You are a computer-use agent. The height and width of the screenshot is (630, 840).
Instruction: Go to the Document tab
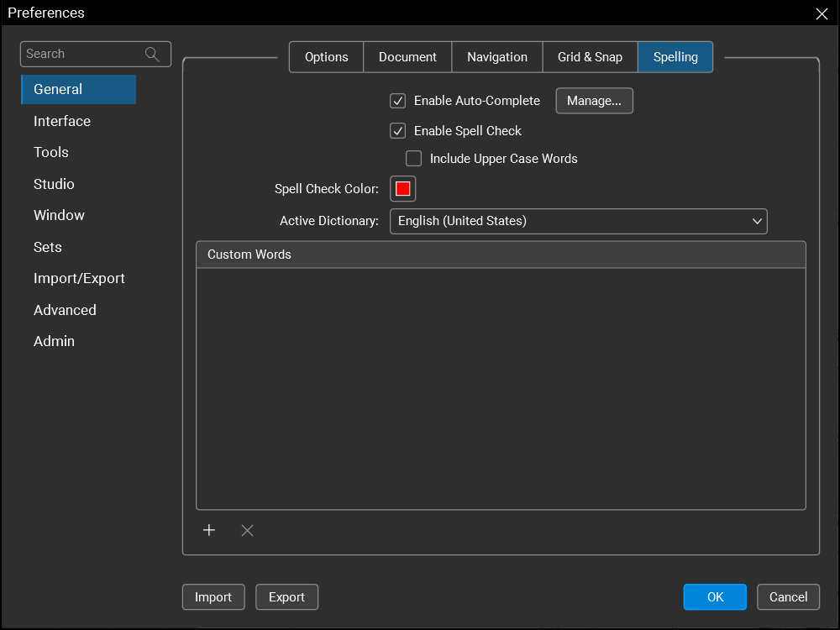[407, 57]
